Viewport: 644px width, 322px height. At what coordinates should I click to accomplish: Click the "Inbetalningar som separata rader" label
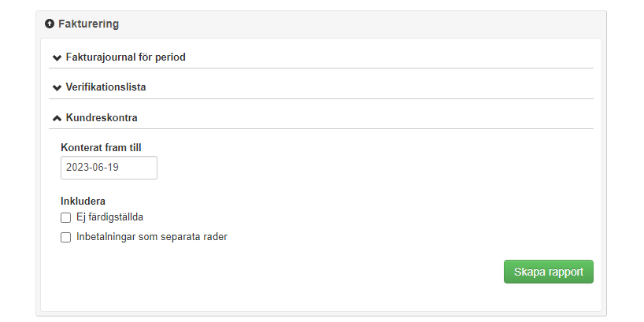click(x=152, y=237)
